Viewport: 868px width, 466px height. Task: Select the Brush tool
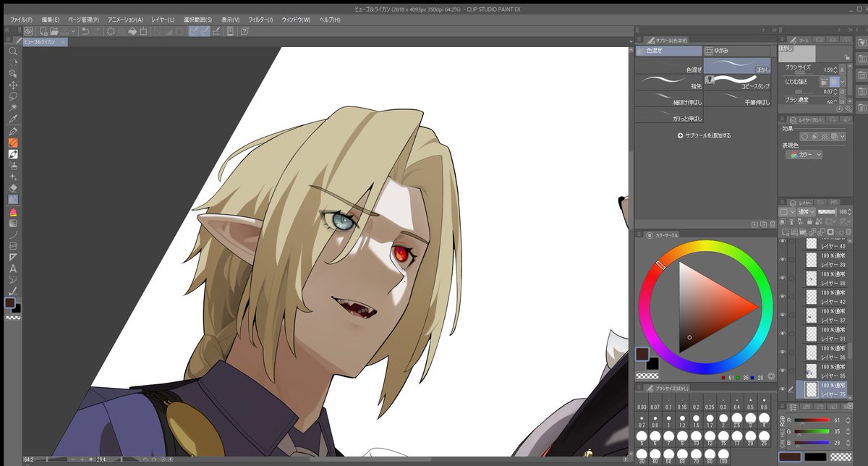coord(13,154)
